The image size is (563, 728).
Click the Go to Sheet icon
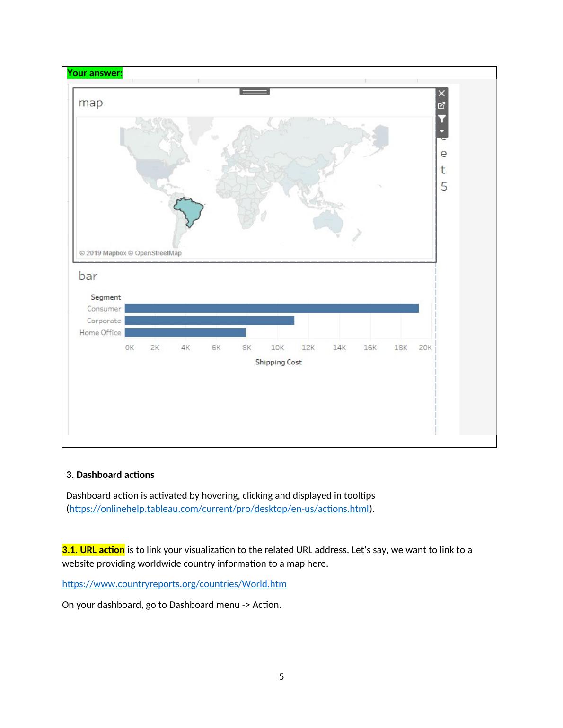(441, 106)
